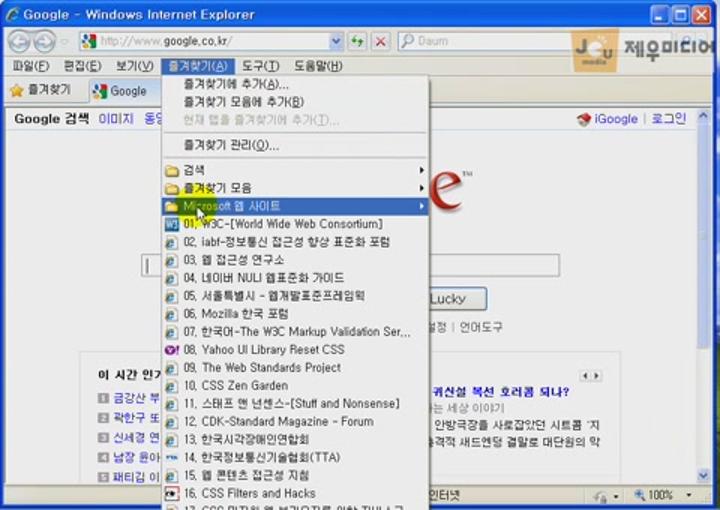The image size is (720, 510).
Task: Click the page scrollbar down arrow
Action: pos(703,476)
